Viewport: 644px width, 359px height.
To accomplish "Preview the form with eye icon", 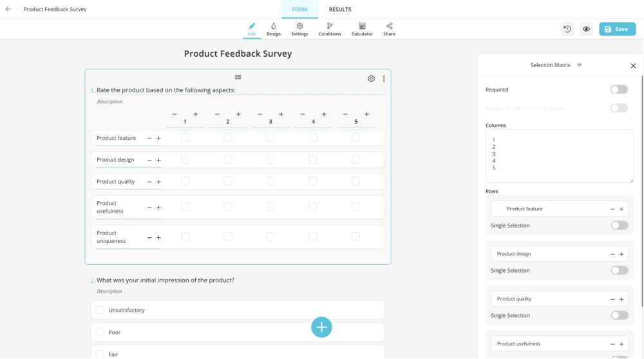I will pos(586,29).
